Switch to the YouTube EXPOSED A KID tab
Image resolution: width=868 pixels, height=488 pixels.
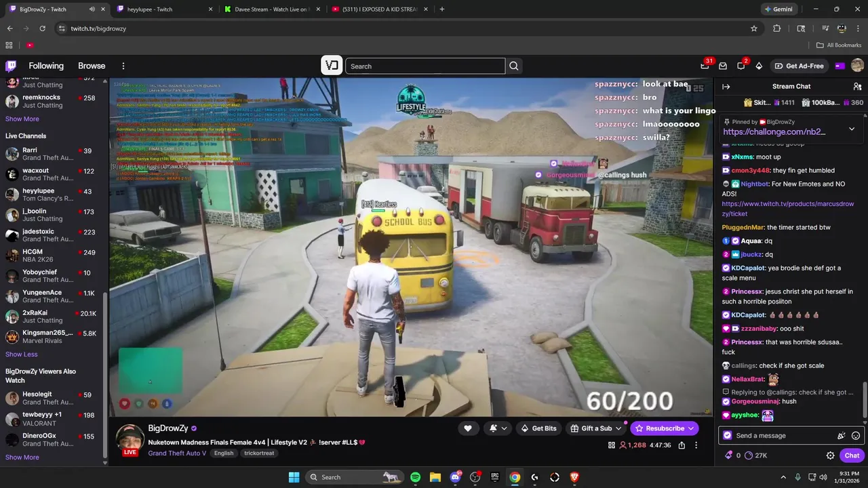[x=379, y=9]
